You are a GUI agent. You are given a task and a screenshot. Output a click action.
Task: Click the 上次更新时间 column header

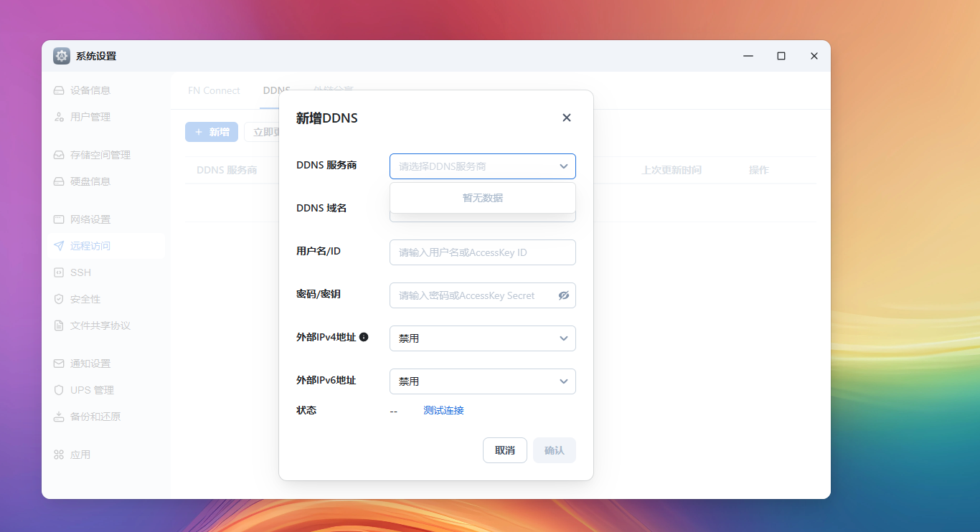click(x=672, y=170)
